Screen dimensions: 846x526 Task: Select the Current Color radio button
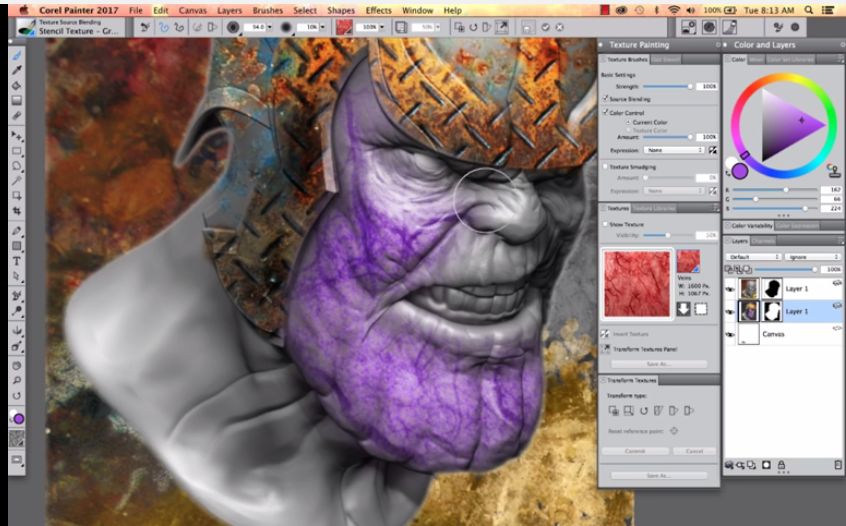pyautogui.click(x=629, y=122)
